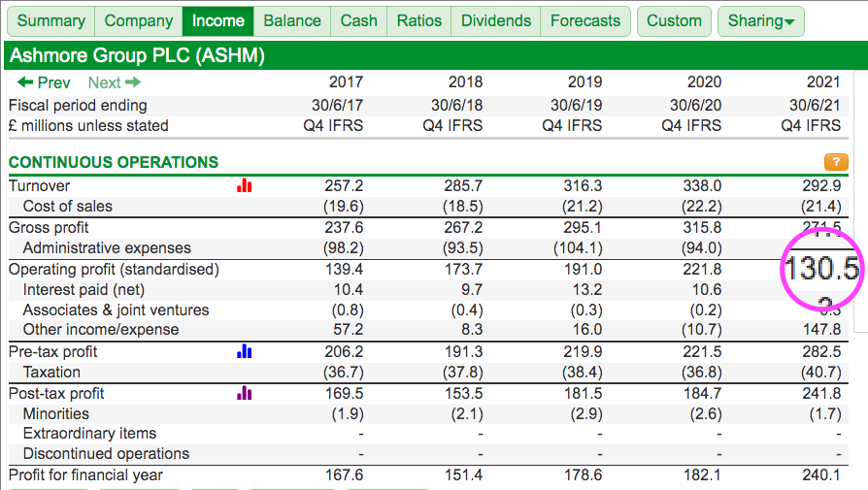Click 2019 Gross profit value 295.1
The image size is (868, 490).
pos(583,227)
